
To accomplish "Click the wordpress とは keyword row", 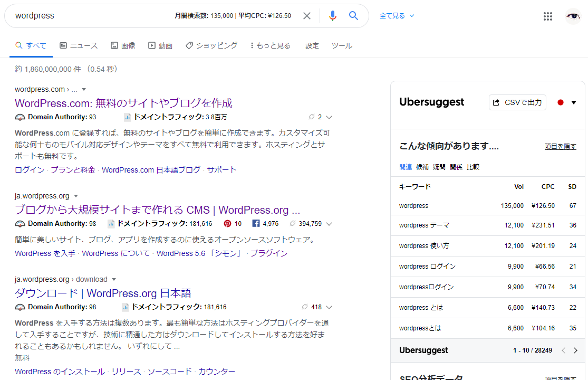I will (x=487, y=308).
